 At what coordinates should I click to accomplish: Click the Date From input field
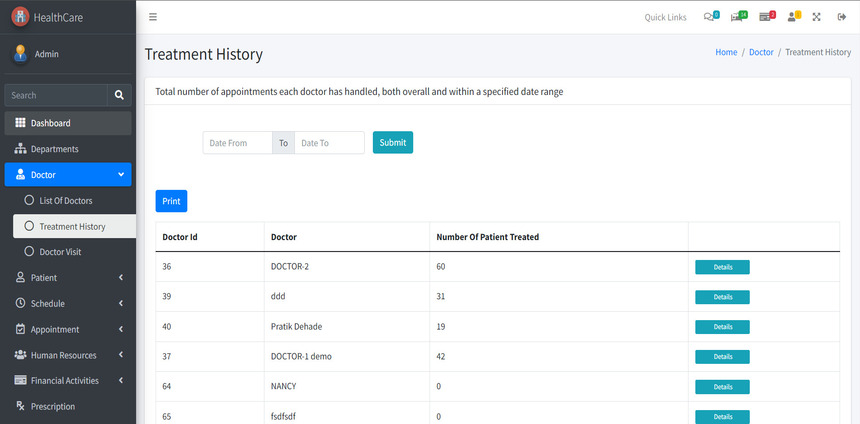[x=238, y=143]
